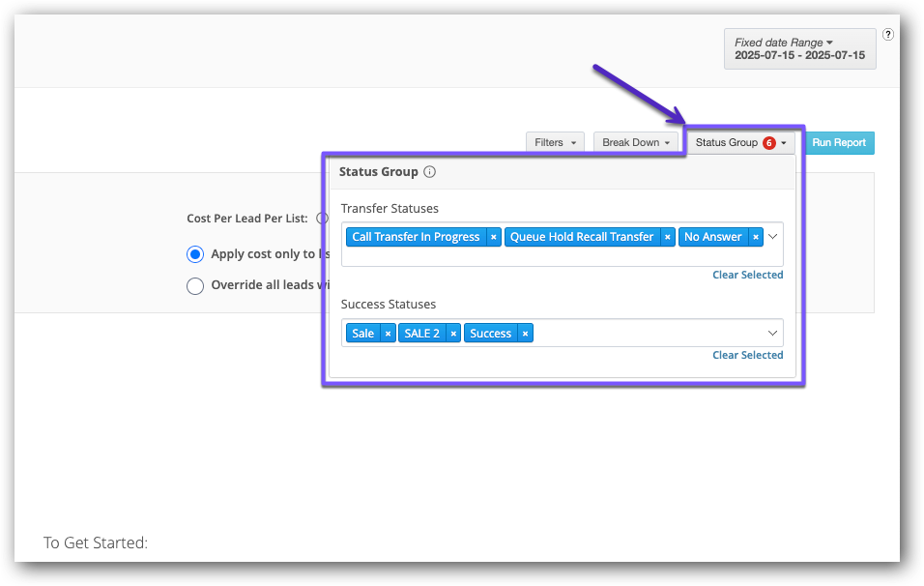Expand the Success Statuses list arrow

[x=772, y=334]
